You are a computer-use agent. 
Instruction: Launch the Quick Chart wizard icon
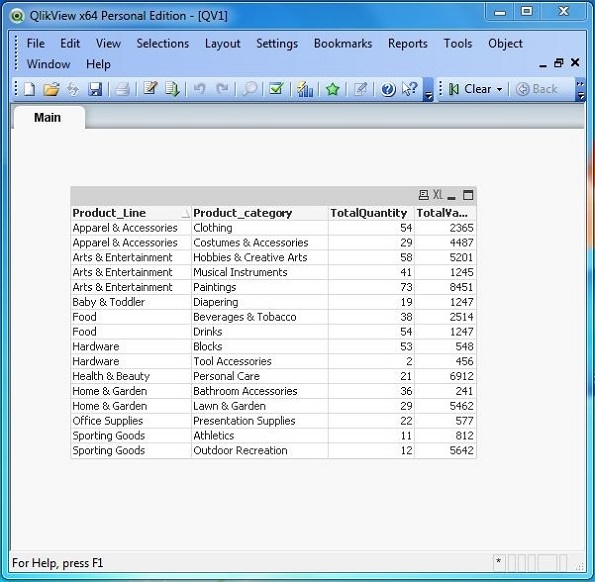(305, 90)
